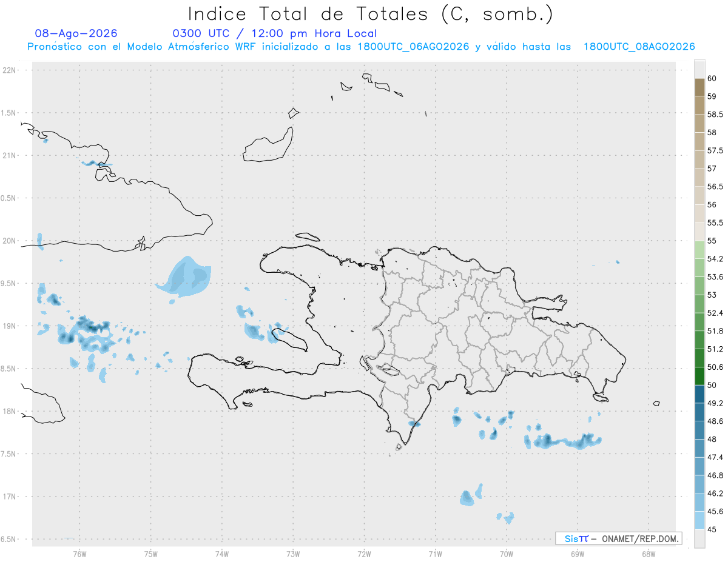Screen dimensions: 728x562
Task: Click the '69W' longitude axis label
Action: pyautogui.click(x=578, y=554)
